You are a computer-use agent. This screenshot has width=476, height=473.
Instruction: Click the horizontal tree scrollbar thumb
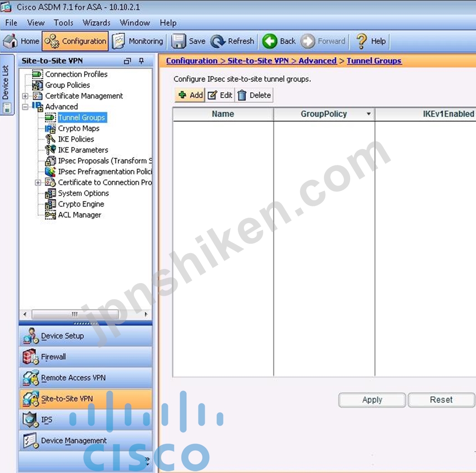click(x=75, y=314)
